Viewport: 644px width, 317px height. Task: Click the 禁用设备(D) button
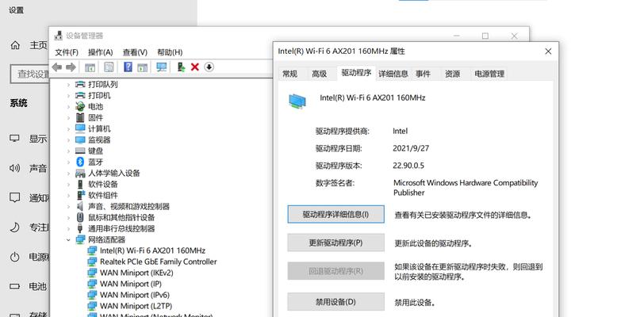point(336,302)
